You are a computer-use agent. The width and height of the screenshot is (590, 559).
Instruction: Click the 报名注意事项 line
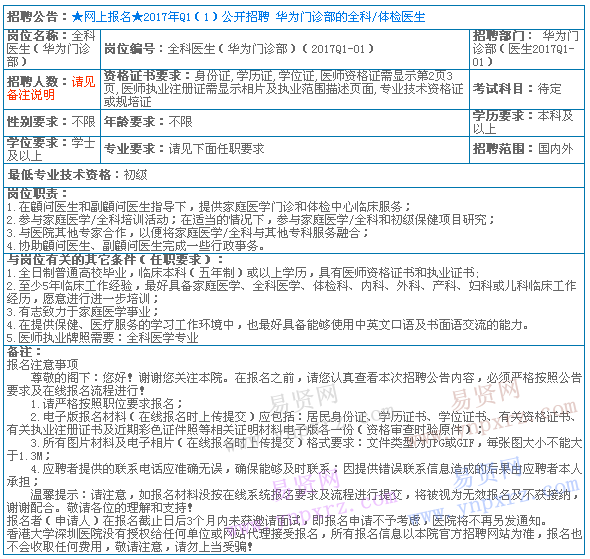tap(43, 365)
